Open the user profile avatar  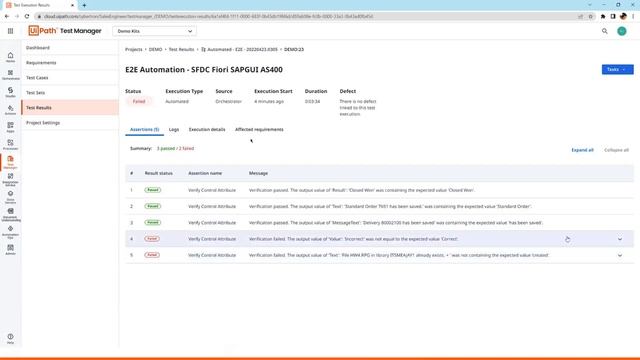tap(622, 31)
